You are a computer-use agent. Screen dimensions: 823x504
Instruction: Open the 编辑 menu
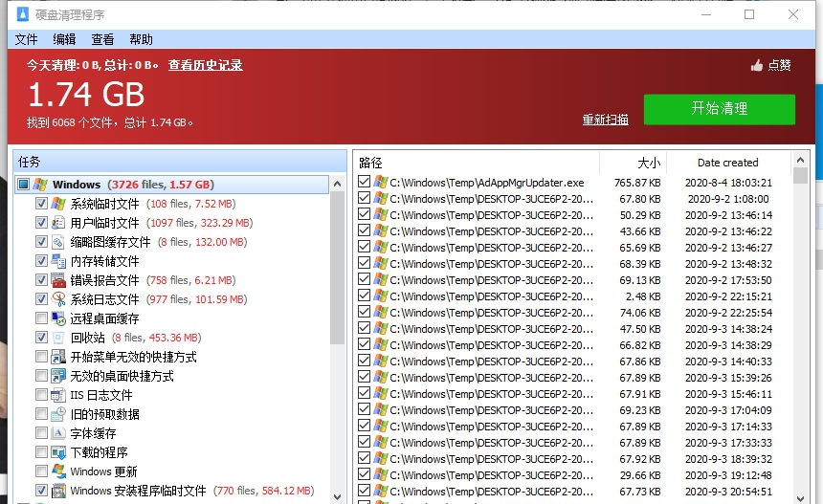coord(64,39)
